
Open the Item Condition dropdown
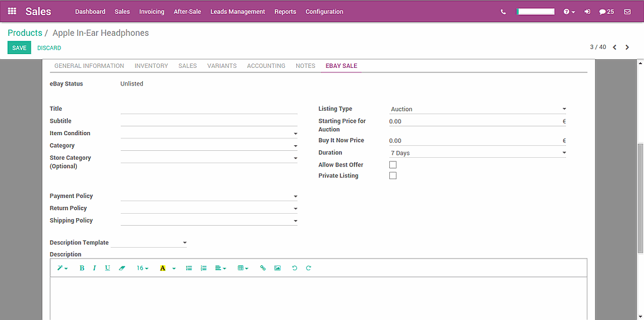(209, 133)
